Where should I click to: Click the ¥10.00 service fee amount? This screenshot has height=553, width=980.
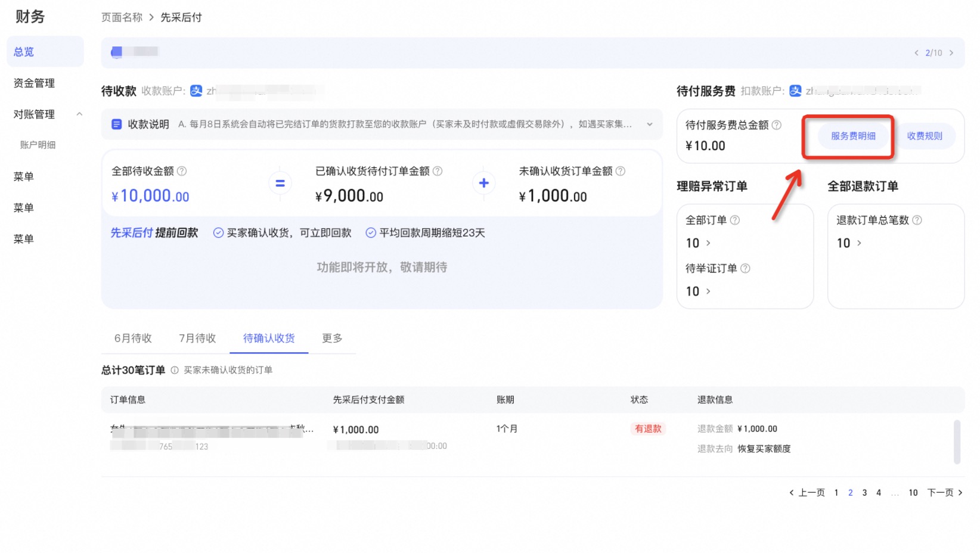(705, 146)
